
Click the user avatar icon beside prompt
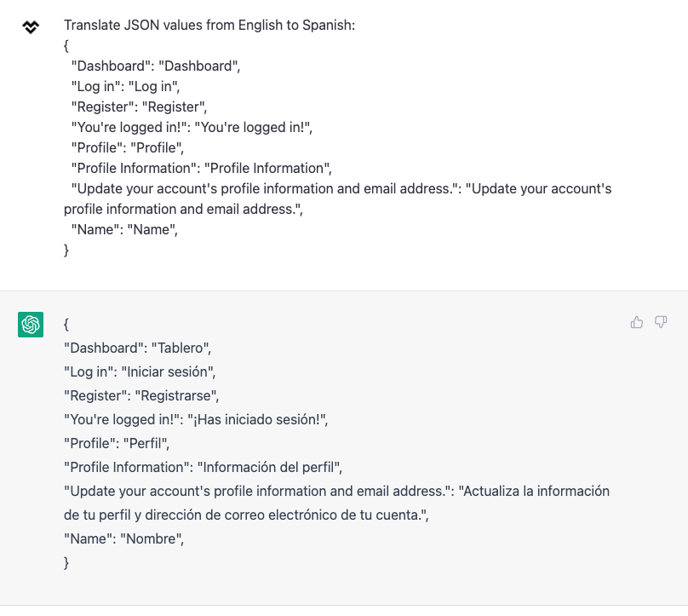(31, 26)
